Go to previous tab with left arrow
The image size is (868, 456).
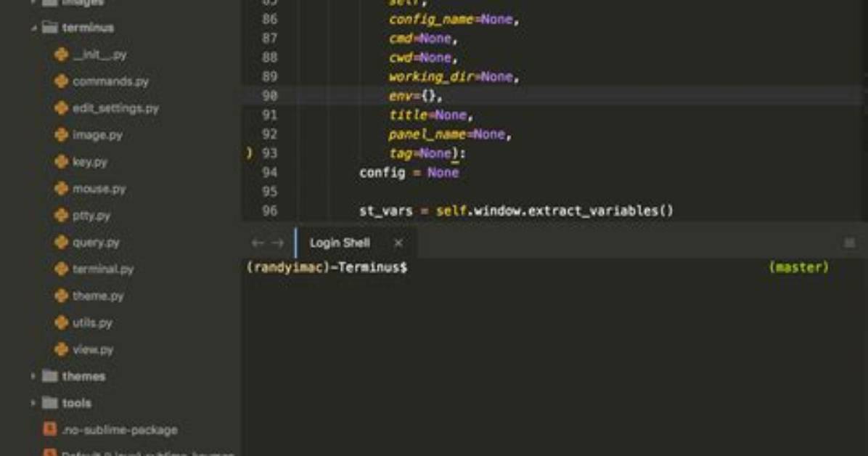[x=258, y=243]
